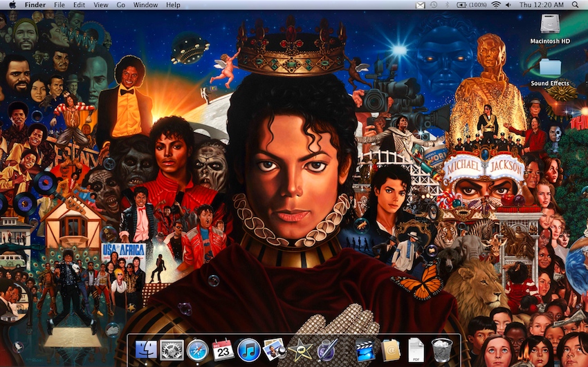This screenshot has width=588, height=367.
Task: Select the Macintosh HD label text
Action: (550, 41)
